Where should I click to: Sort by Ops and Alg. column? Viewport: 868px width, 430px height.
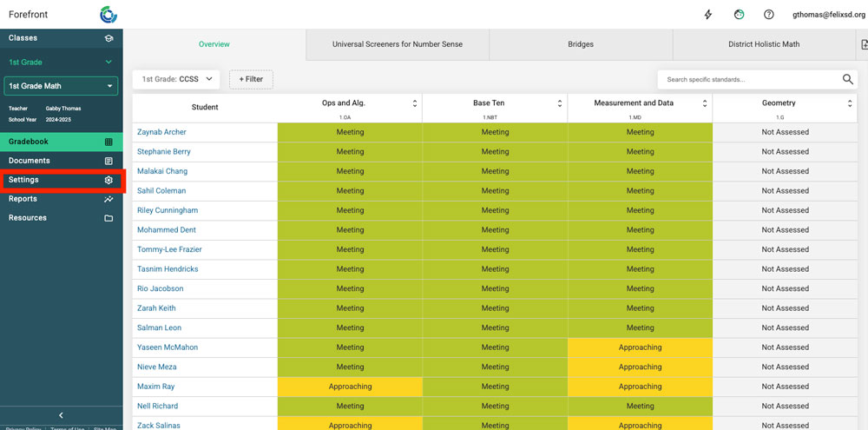[x=415, y=103]
